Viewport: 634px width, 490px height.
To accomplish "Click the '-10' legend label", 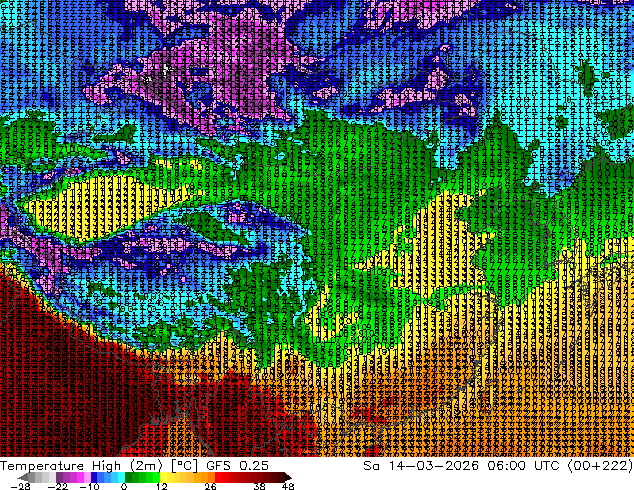I will [89, 486].
